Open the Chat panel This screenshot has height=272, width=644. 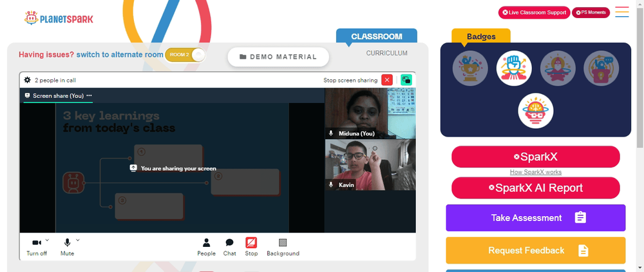(230, 248)
